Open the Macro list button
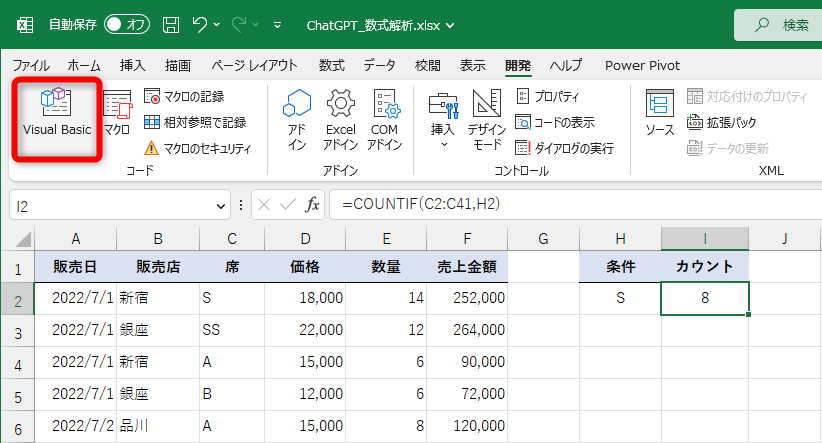The width and height of the screenshot is (822, 443). tap(117, 113)
